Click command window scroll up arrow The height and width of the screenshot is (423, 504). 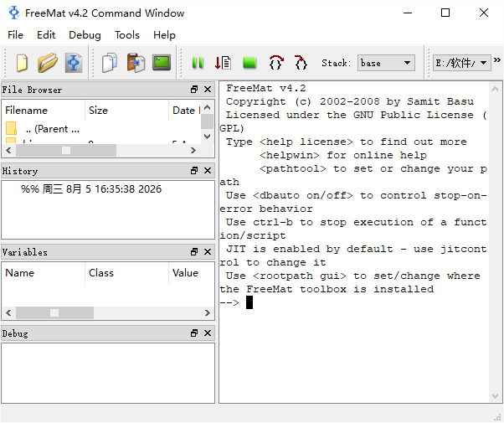495,89
